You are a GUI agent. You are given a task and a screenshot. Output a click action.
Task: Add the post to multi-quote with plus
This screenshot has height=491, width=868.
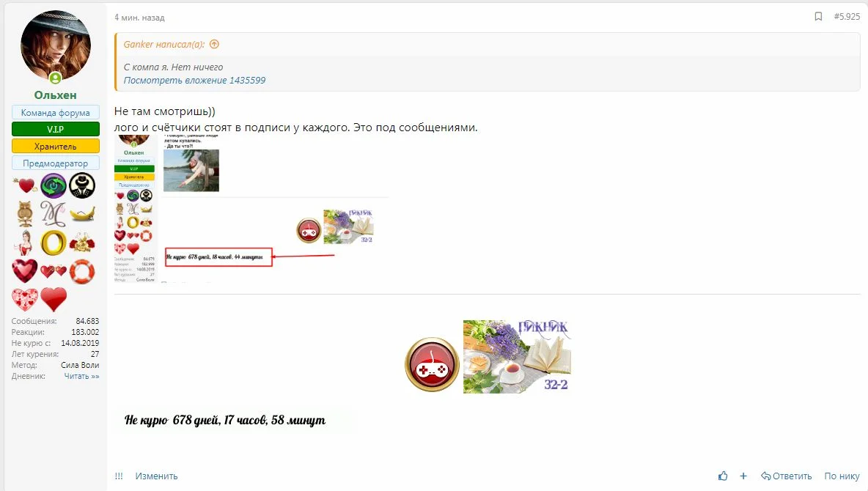click(x=743, y=476)
